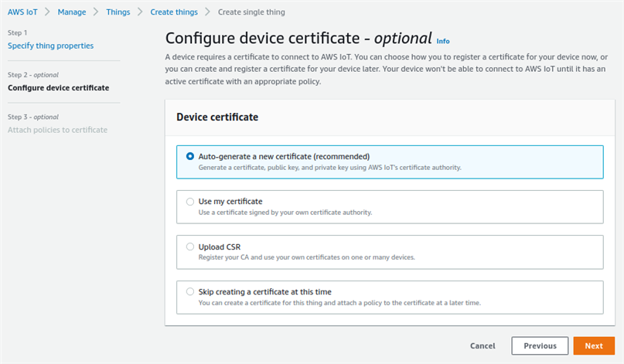Select the Configure device certificate step
Image resolution: width=624 pixels, height=364 pixels.
[58, 87]
